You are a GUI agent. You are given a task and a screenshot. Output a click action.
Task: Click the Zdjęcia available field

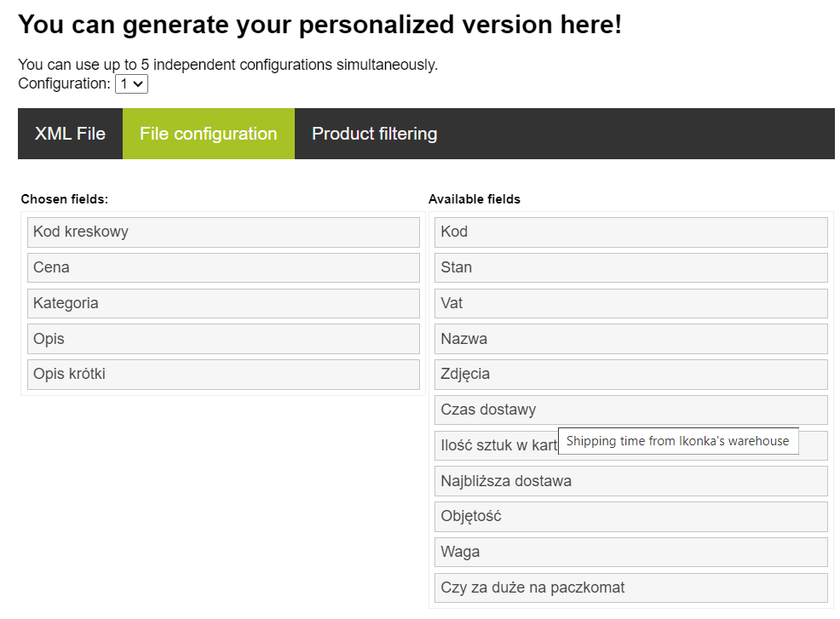631,375
